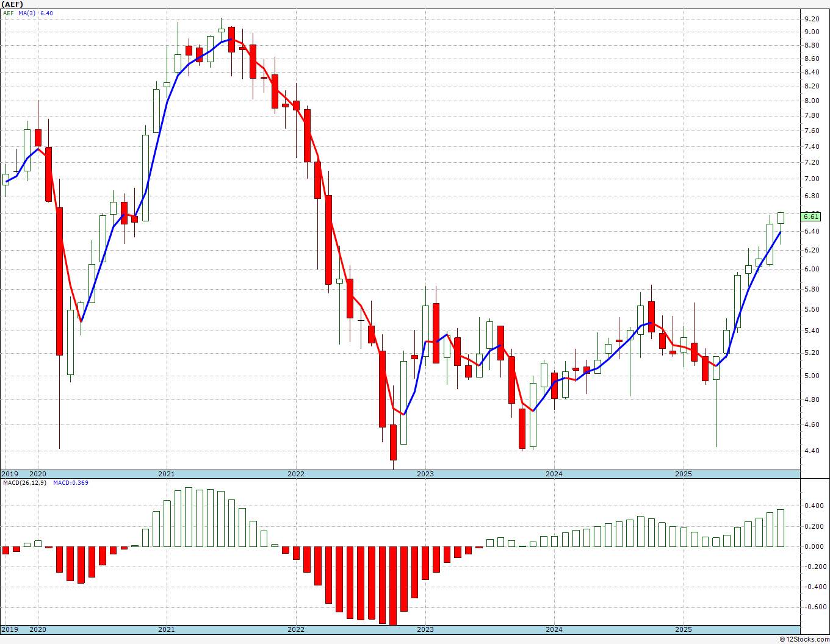The height and width of the screenshot is (644, 830).
Task: Click the (AEF) chart title
Action: tap(12, 4)
